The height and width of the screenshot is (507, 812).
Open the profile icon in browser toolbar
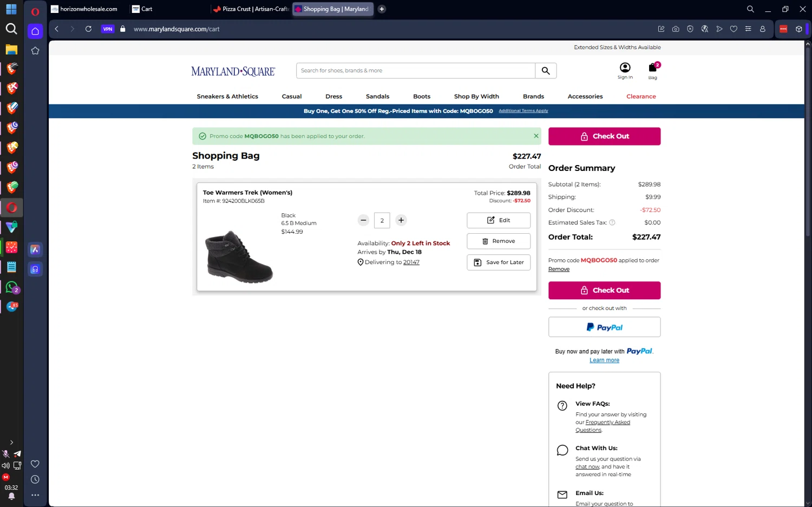(763, 29)
